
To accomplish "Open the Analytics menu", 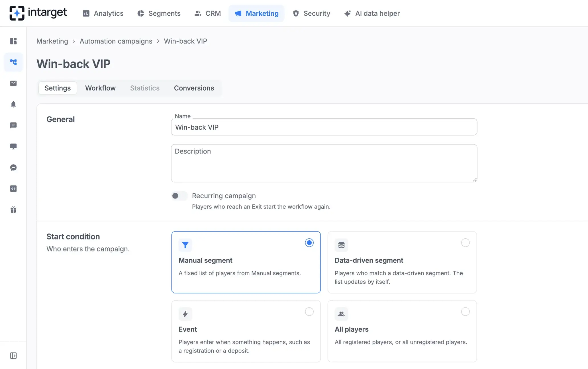I will (x=103, y=13).
